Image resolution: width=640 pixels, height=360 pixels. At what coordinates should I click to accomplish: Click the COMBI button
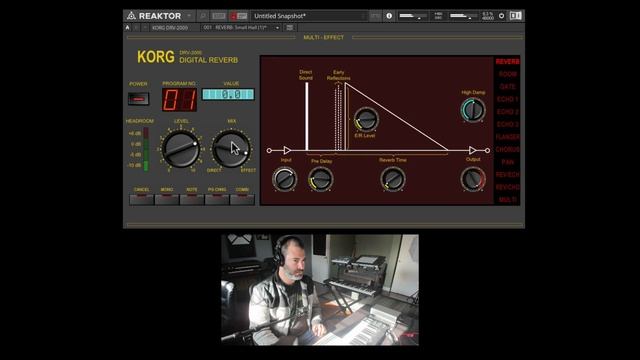[x=242, y=199]
